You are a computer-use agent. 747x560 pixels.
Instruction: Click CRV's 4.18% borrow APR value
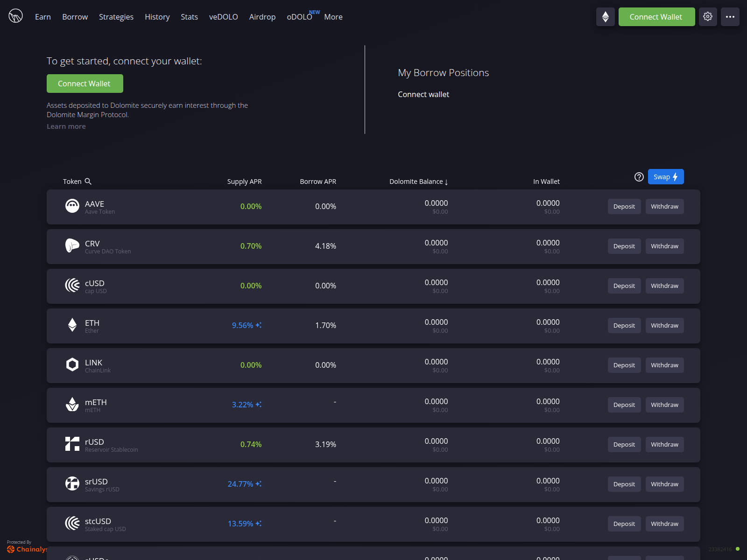[x=325, y=246]
